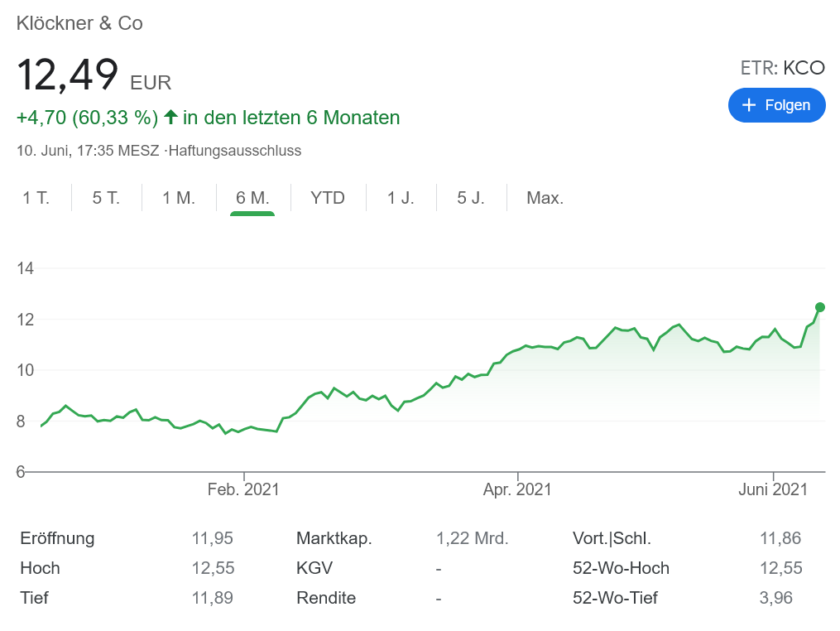Screen dimensions: 840x631
Task: View the YTD performance chart
Action: click(328, 198)
